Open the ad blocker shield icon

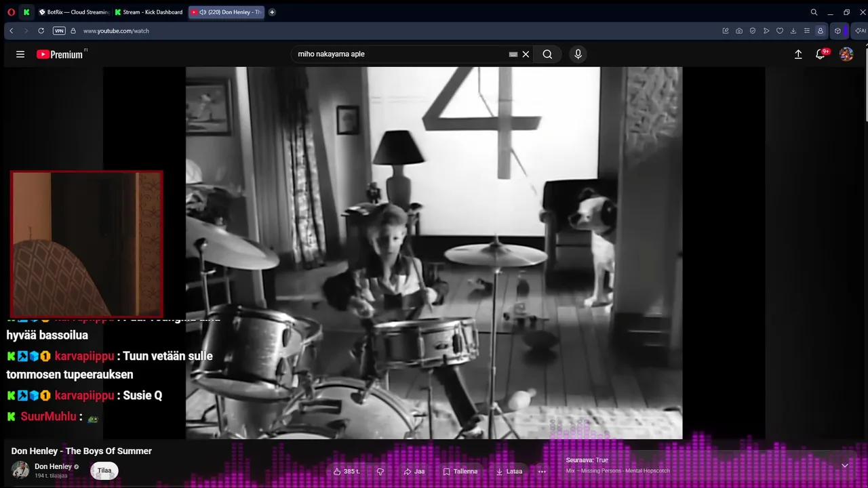click(753, 30)
